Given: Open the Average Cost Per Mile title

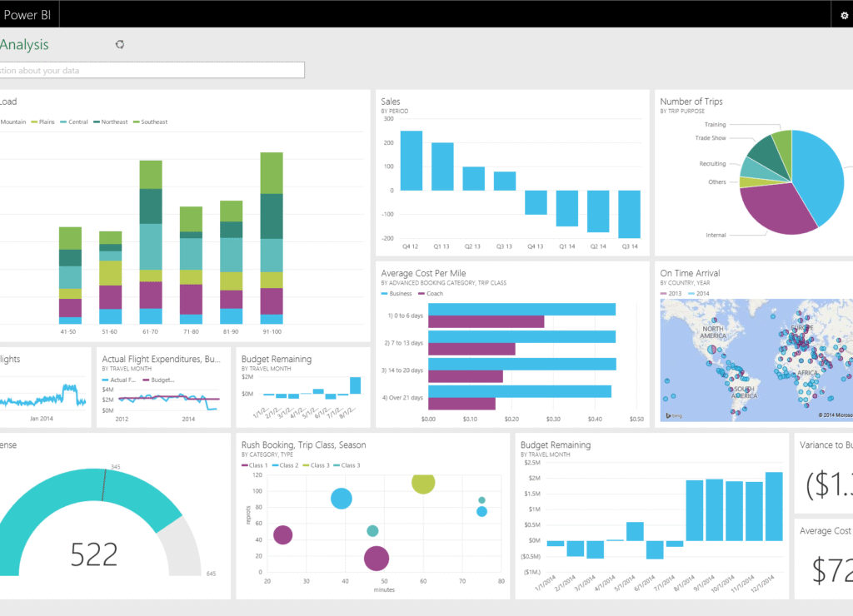Looking at the screenshot, I should pyautogui.click(x=423, y=274).
